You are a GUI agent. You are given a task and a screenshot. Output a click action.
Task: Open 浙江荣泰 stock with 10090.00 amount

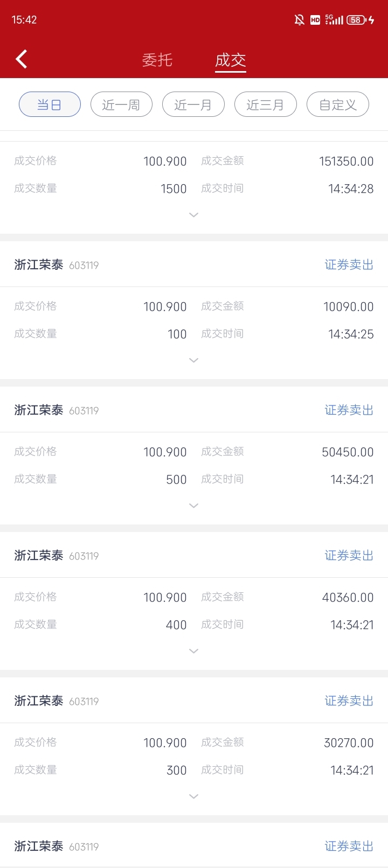pyautogui.click(x=39, y=264)
